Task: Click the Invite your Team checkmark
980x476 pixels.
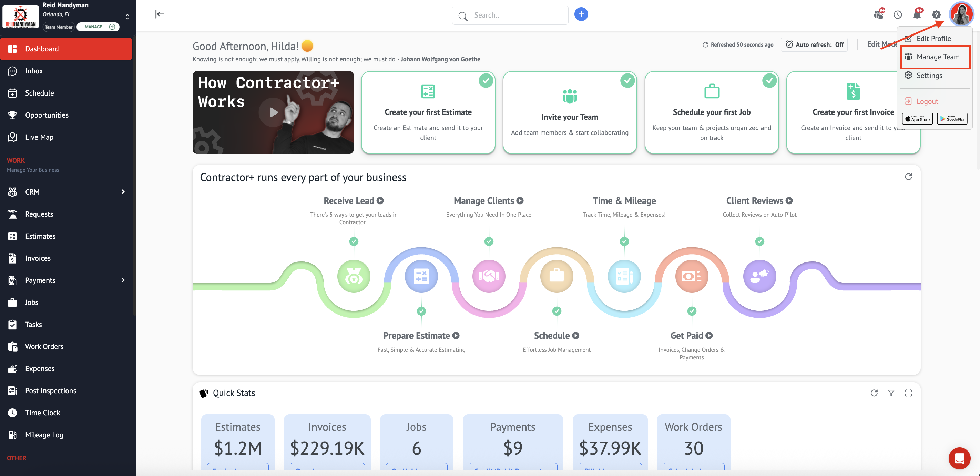Action: point(627,81)
